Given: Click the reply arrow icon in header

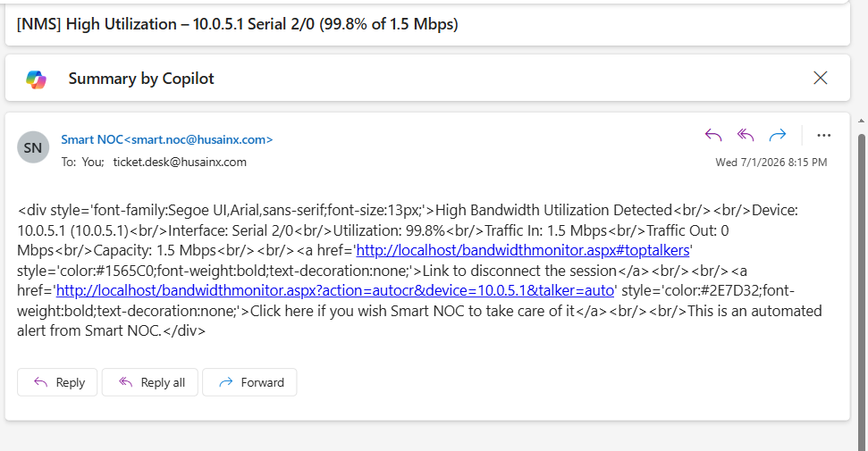Looking at the screenshot, I should [713, 135].
